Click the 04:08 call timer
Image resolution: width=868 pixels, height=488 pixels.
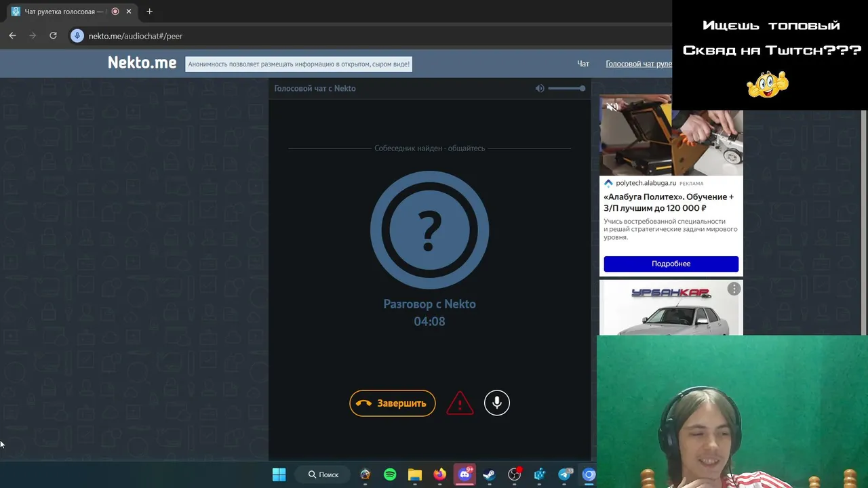[429, 322]
